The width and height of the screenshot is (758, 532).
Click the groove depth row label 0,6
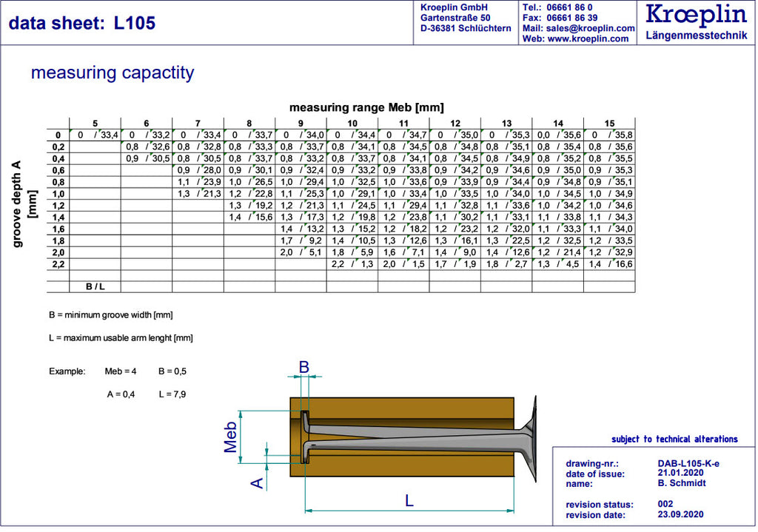pos(58,170)
